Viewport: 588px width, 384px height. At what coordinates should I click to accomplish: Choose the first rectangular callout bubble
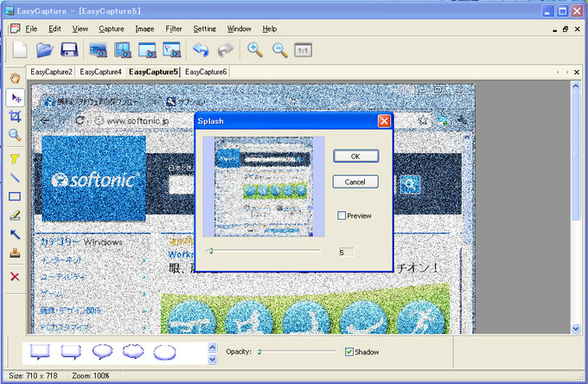point(40,353)
